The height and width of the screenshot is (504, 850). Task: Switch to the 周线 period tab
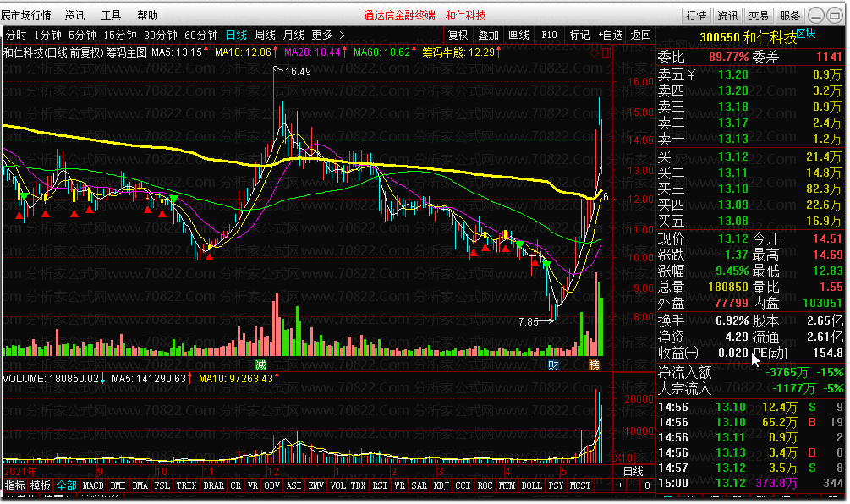(x=265, y=36)
